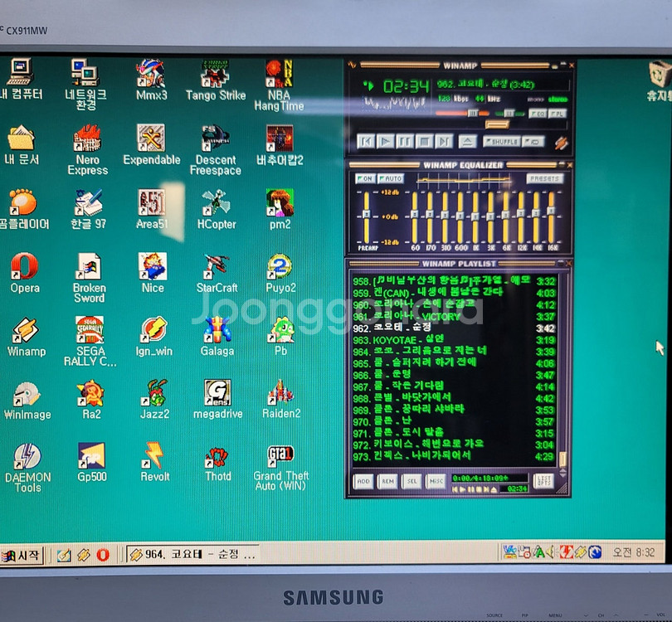Viewport: 672px width, 622px height.
Task: Toggle repeat mode next to Shuffle
Action: click(x=533, y=141)
